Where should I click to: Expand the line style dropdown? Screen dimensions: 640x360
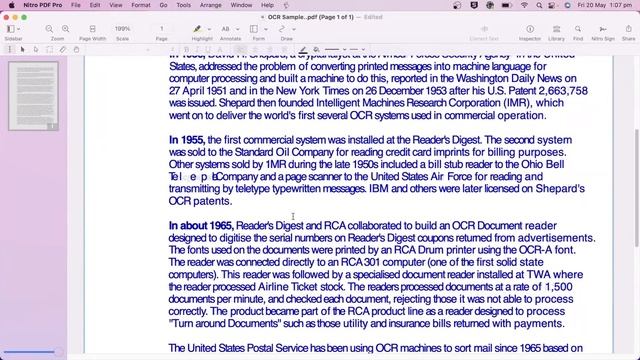tap(363, 49)
